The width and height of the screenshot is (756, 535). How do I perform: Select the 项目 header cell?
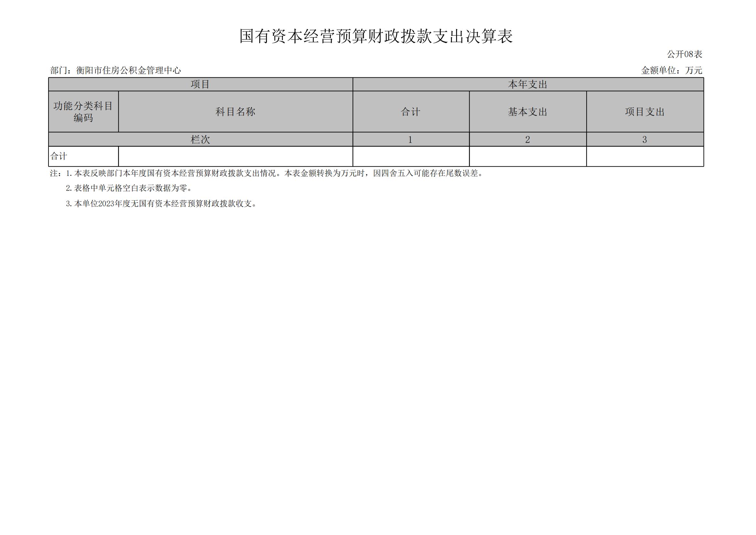pos(200,84)
